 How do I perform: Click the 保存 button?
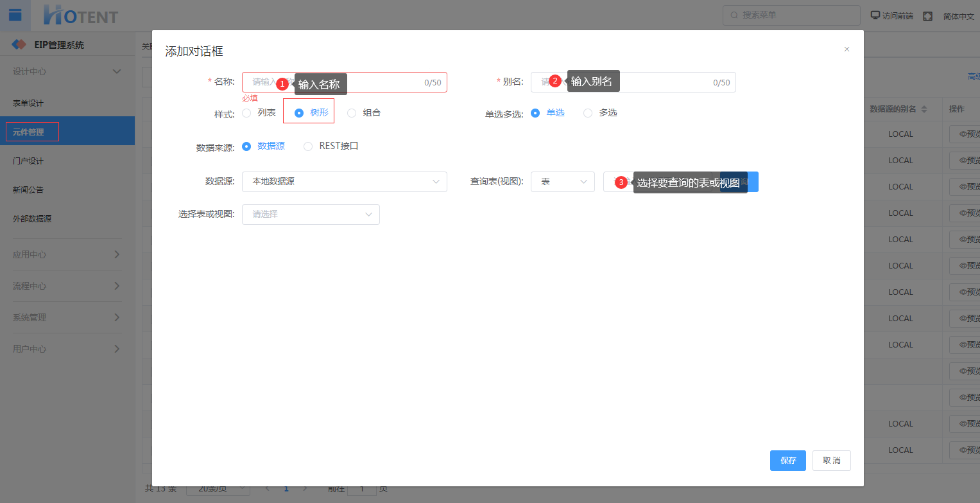click(x=787, y=461)
